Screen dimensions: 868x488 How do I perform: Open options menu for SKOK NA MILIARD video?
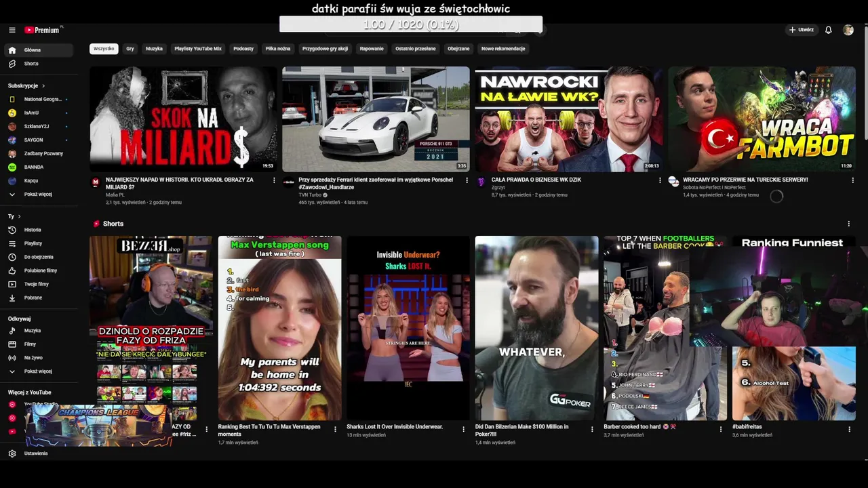click(x=274, y=180)
